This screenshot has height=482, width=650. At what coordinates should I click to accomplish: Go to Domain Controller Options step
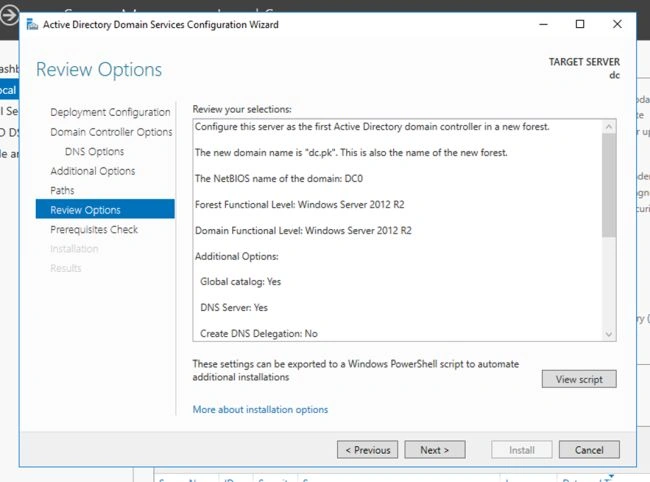click(111, 132)
